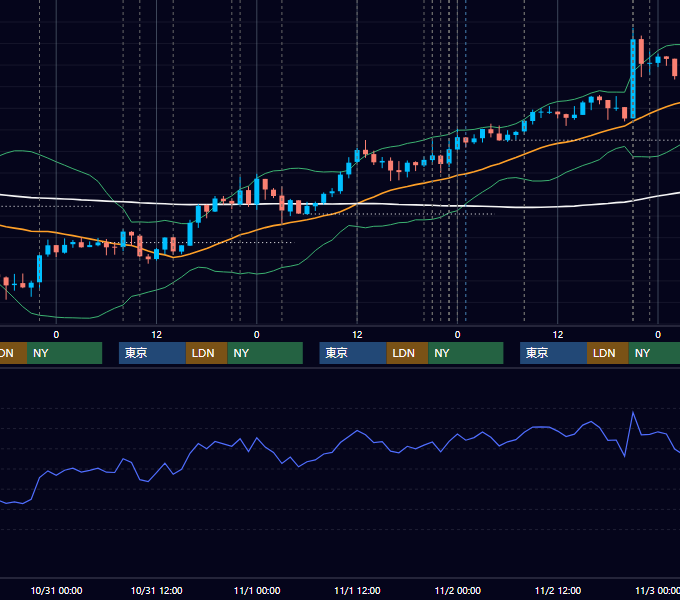The image size is (680, 600).
Task: Click the 11/2 12:00 time axis label
Action: 558,590
